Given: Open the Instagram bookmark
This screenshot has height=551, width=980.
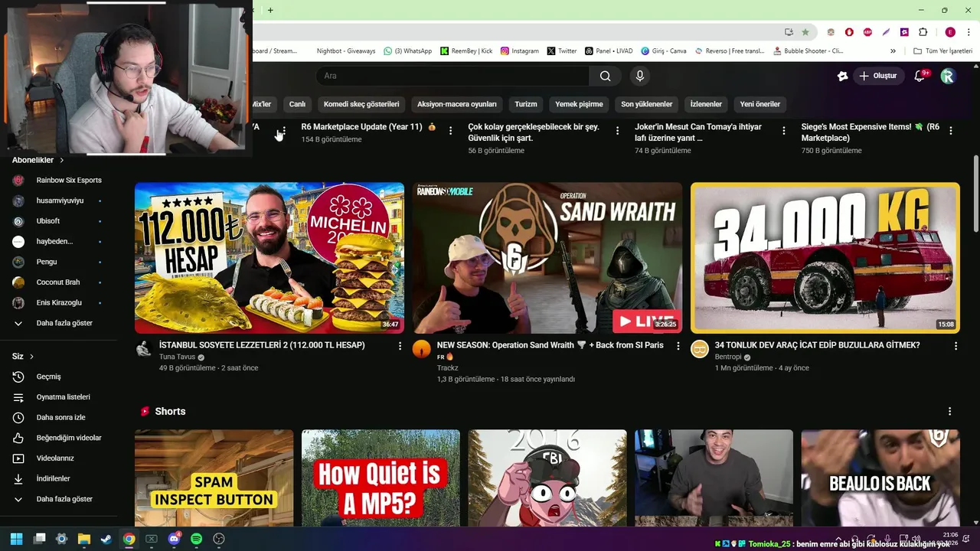Looking at the screenshot, I should pyautogui.click(x=520, y=51).
